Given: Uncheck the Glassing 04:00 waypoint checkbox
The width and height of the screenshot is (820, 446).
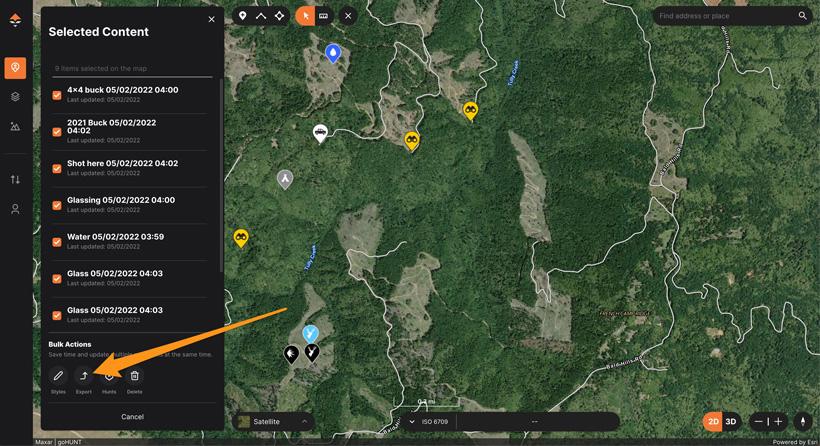Looking at the screenshot, I should 56,205.
